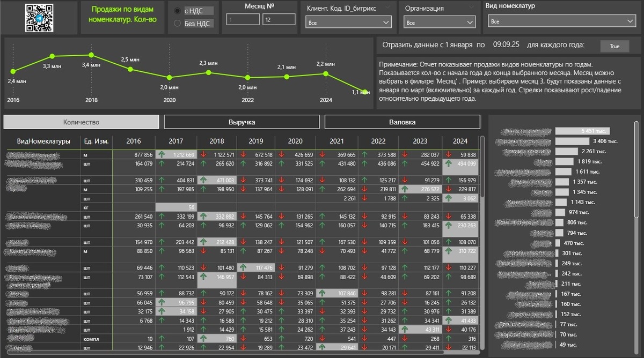
Task: Click the red decline arrow next to 672 518
Action: (x=243, y=155)
